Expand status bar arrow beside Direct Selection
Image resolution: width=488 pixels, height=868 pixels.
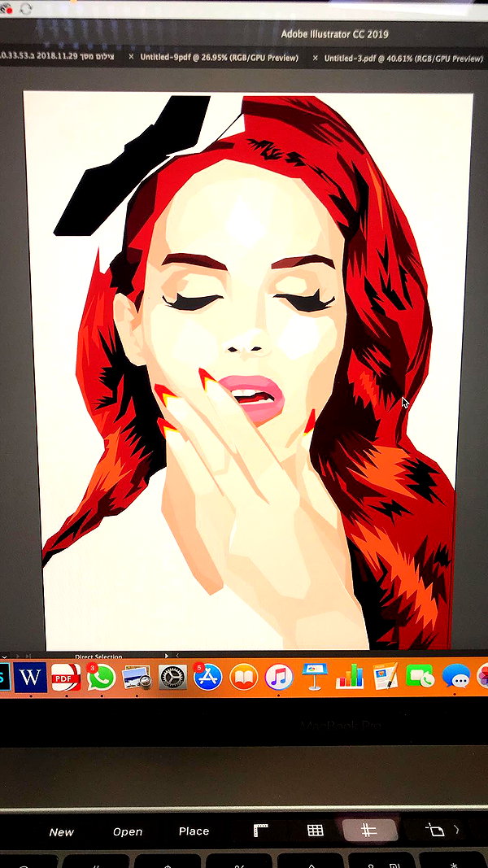[167, 656]
